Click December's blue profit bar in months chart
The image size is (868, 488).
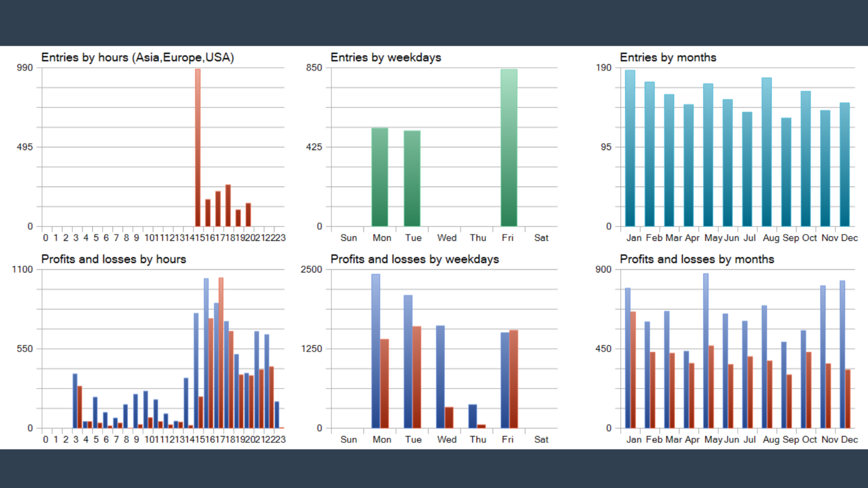842,355
